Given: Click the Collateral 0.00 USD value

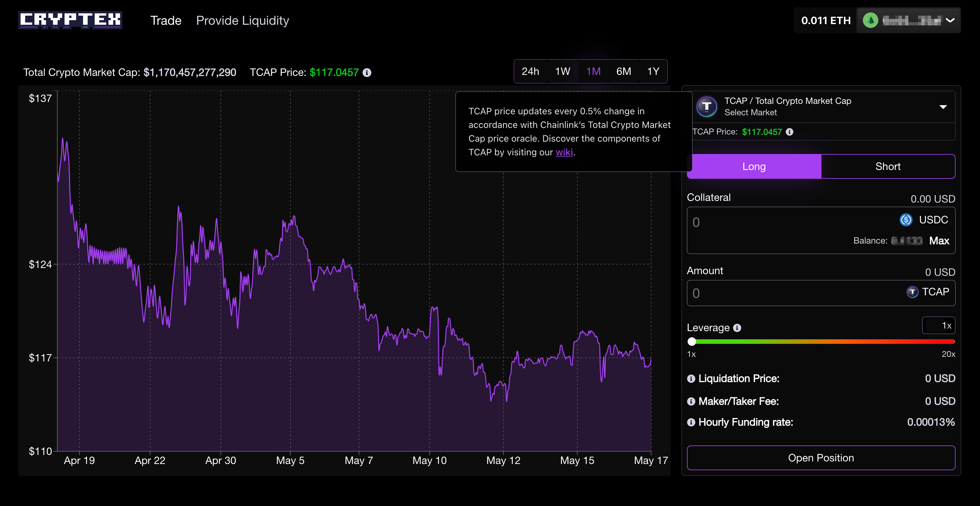Looking at the screenshot, I should tap(933, 199).
